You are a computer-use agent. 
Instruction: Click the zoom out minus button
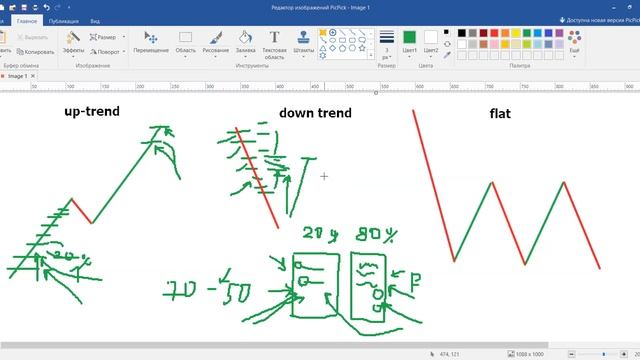pos(571,354)
